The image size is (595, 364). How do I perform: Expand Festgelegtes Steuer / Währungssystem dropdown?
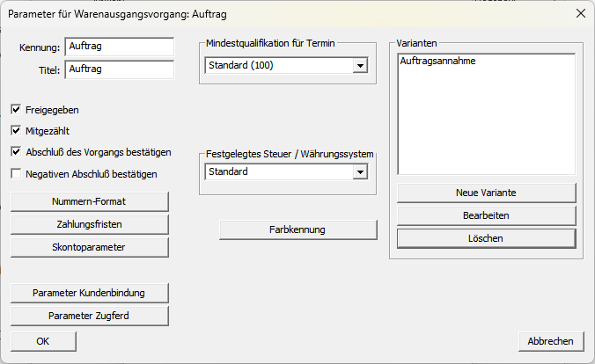point(359,172)
